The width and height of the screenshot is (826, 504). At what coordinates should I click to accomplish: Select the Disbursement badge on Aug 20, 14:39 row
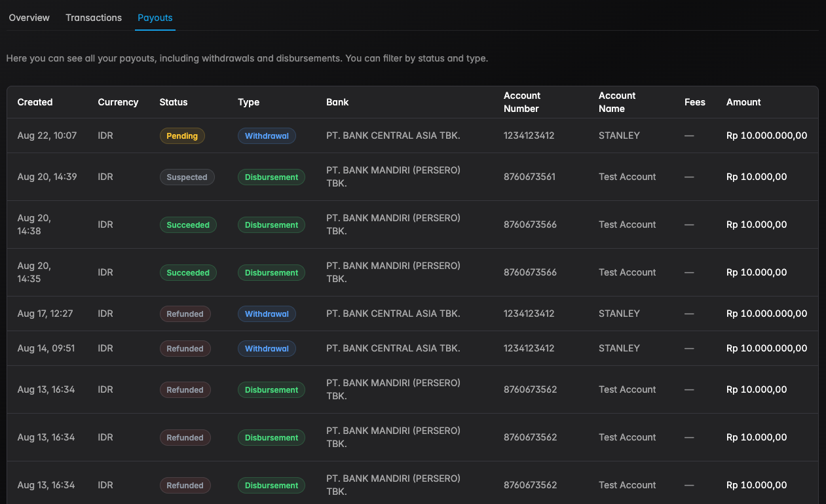pyautogui.click(x=271, y=177)
